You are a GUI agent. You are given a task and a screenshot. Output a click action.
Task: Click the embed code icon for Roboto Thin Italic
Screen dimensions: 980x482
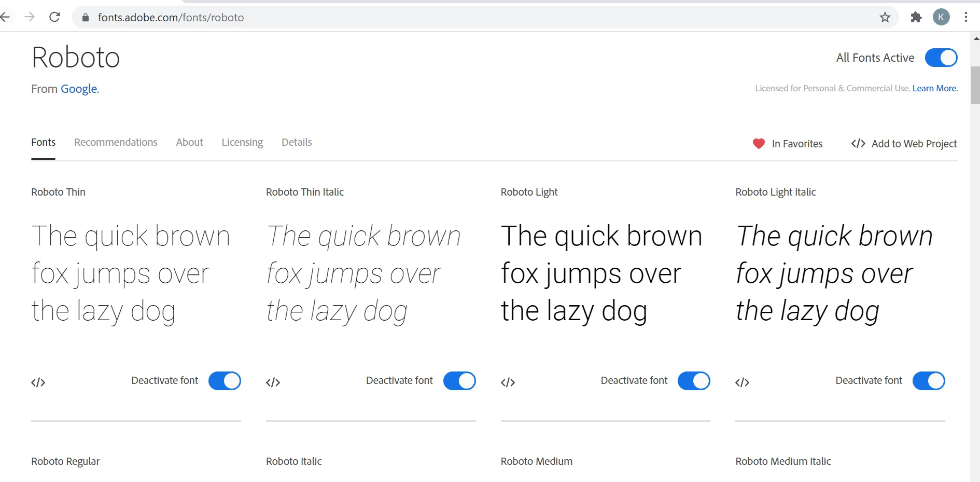pyautogui.click(x=273, y=382)
